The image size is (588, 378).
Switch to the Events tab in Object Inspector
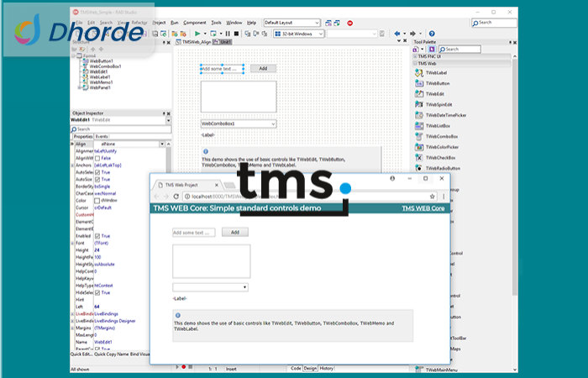(x=102, y=136)
